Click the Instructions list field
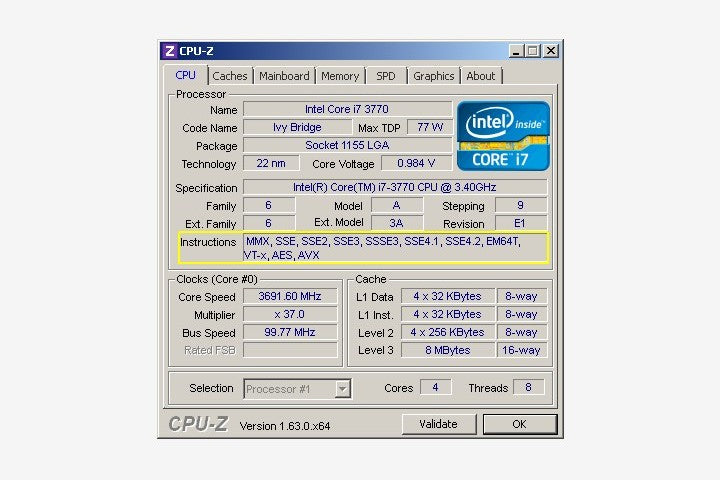Image resolution: width=720 pixels, height=480 pixels. [x=395, y=248]
